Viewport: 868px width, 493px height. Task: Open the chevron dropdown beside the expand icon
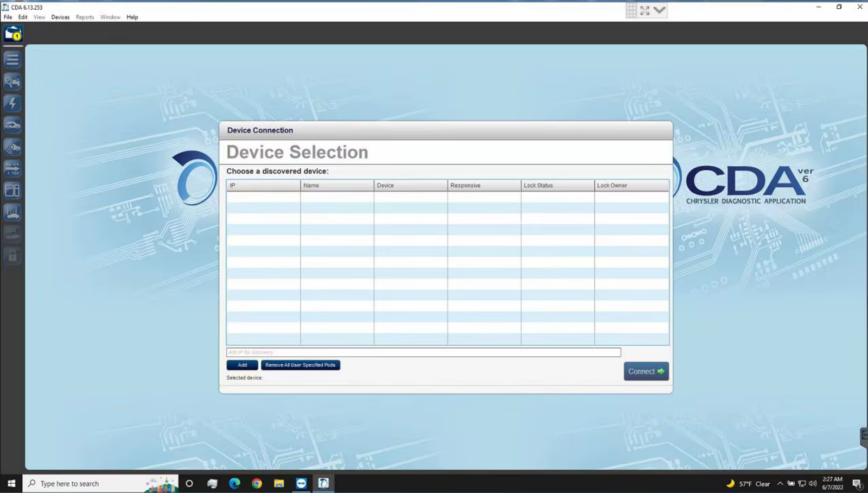click(x=659, y=9)
